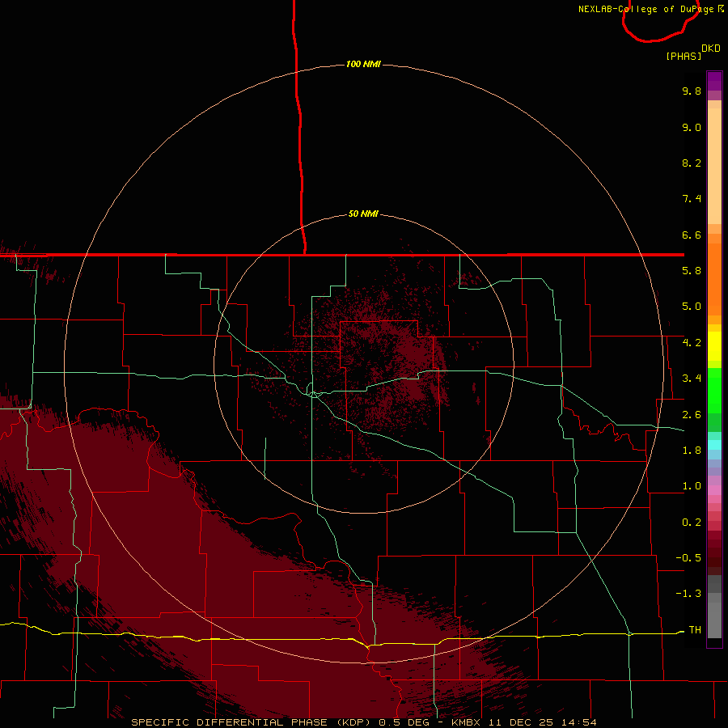The width and height of the screenshot is (728, 728).
Task: Click the 8.2 scale value
Action: point(692,163)
